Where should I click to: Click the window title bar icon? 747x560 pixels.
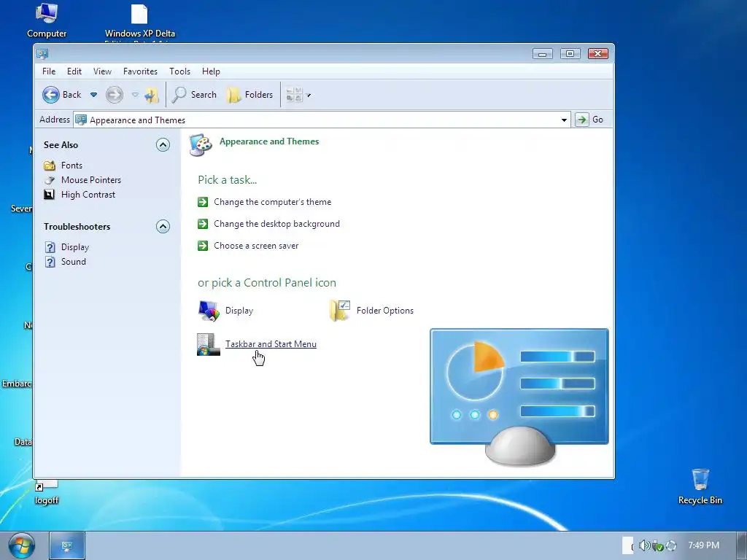(x=42, y=53)
